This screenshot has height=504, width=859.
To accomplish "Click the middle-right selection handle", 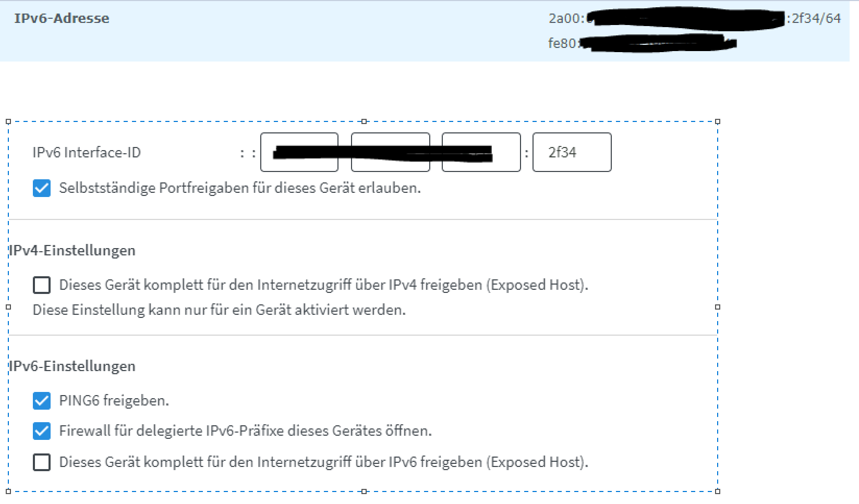I will pyautogui.click(x=718, y=307).
